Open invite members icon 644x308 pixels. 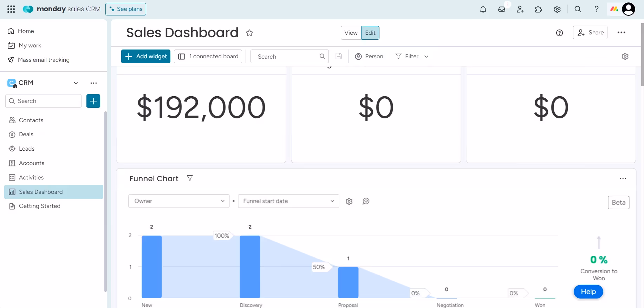520,9
